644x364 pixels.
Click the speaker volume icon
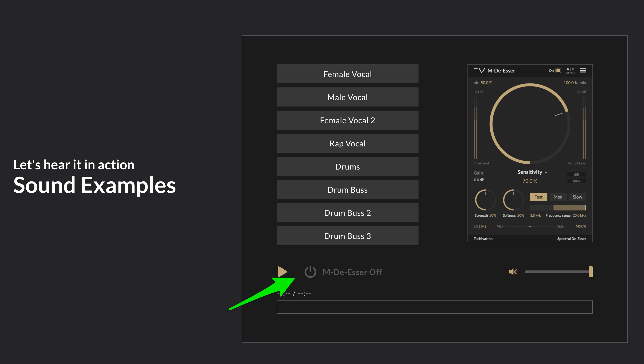point(513,272)
